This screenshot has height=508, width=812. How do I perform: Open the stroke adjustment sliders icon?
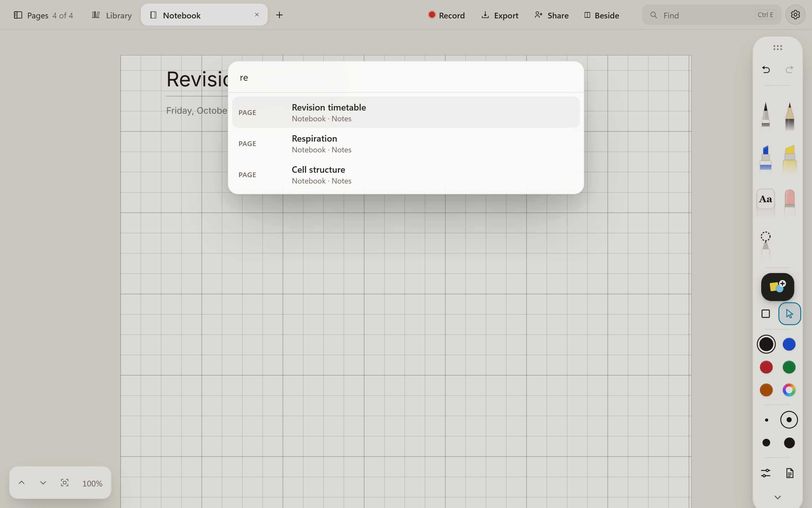(766, 473)
